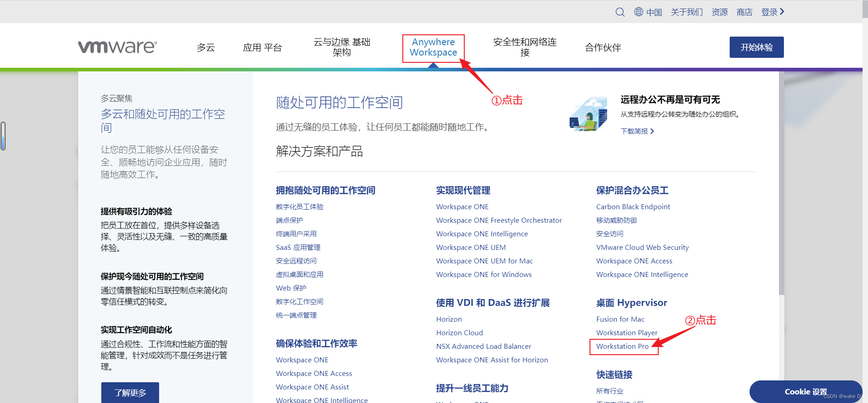This screenshot has height=403, width=868.
Task: Open the Carbon Black Endpoint link
Action: coord(633,206)
